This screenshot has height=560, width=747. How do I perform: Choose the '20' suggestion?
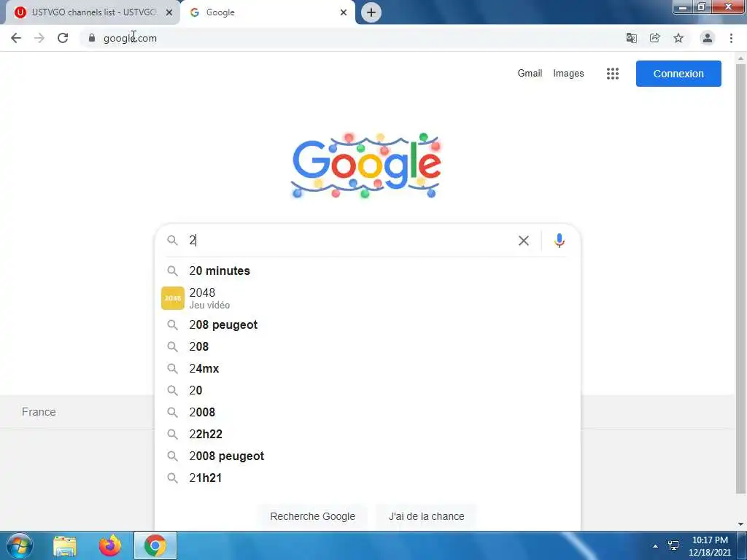tap(368, 391)
